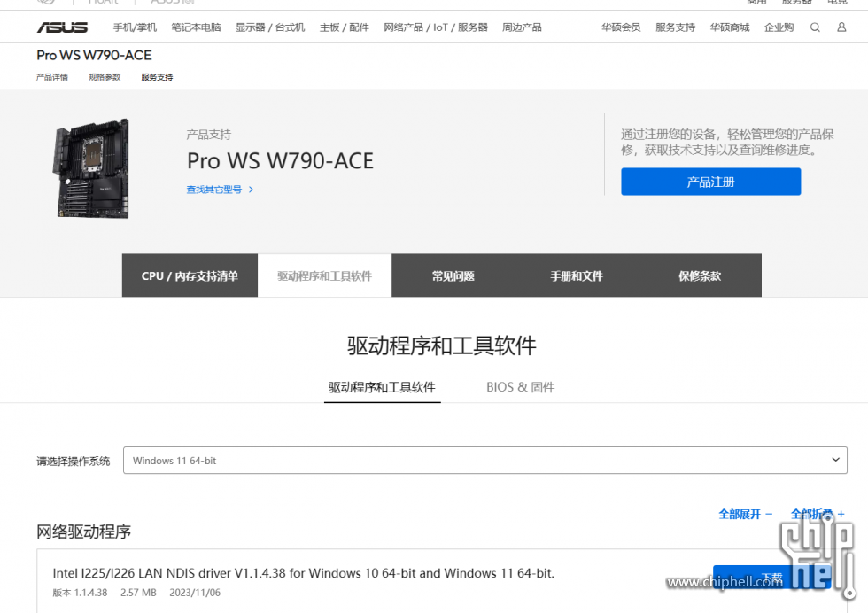Viewport: 868px width, 613px height.
Task: Click 全部展开 expand-all link
Action: pos(745,515)
